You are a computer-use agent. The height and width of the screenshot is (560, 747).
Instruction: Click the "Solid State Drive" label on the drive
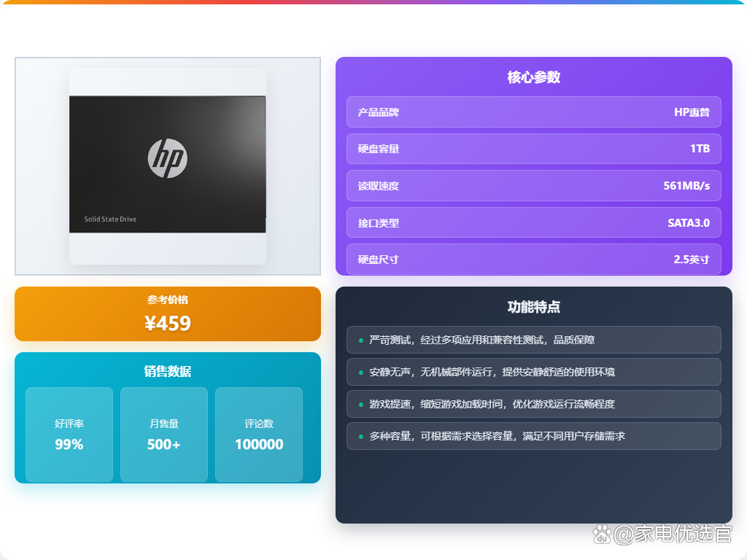coord(110,219)
